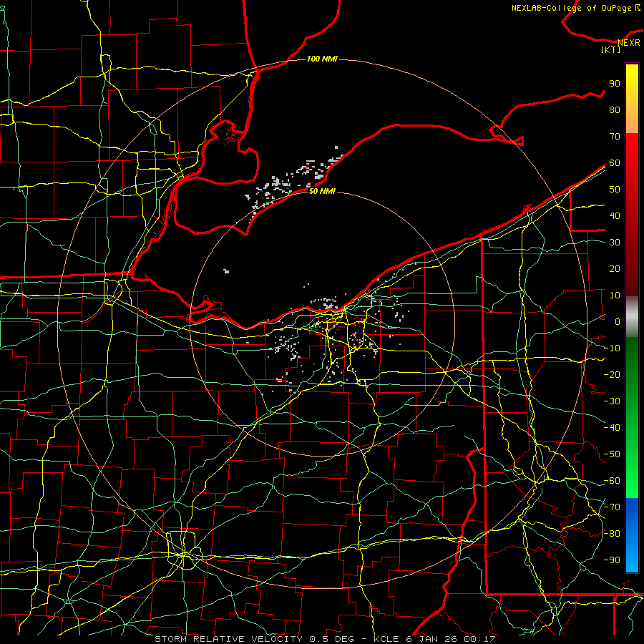Click the 50 NMI range ring label
Screen dimensions: 644x644
point(322,191)
